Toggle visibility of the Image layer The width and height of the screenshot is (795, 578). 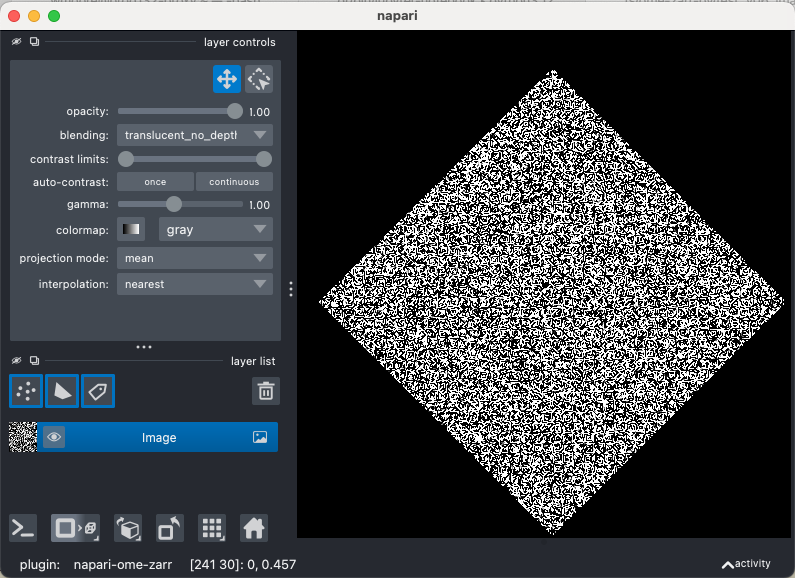(x=54, y=437)
